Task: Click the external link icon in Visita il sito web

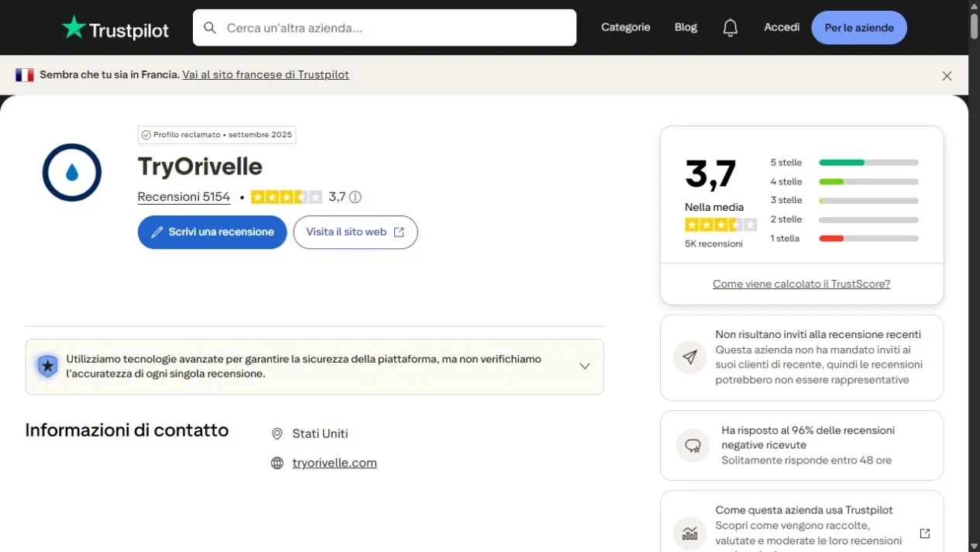Action: (x=399, y=233)
